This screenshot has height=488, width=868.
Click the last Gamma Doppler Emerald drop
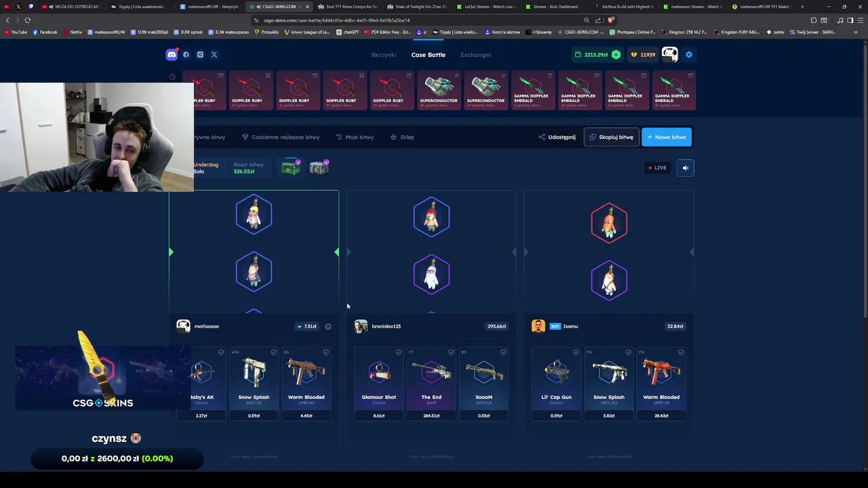click(x=674, y=90)
